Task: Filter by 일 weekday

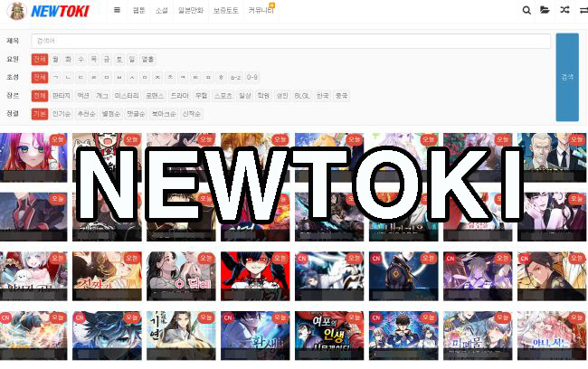Action: 132,59
